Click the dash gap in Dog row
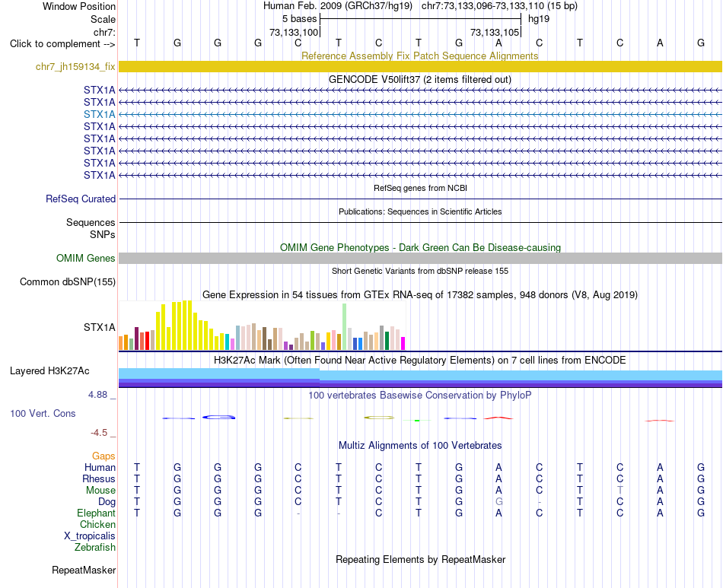The width and height of the screenshot is (723, 588). (539, 502)
